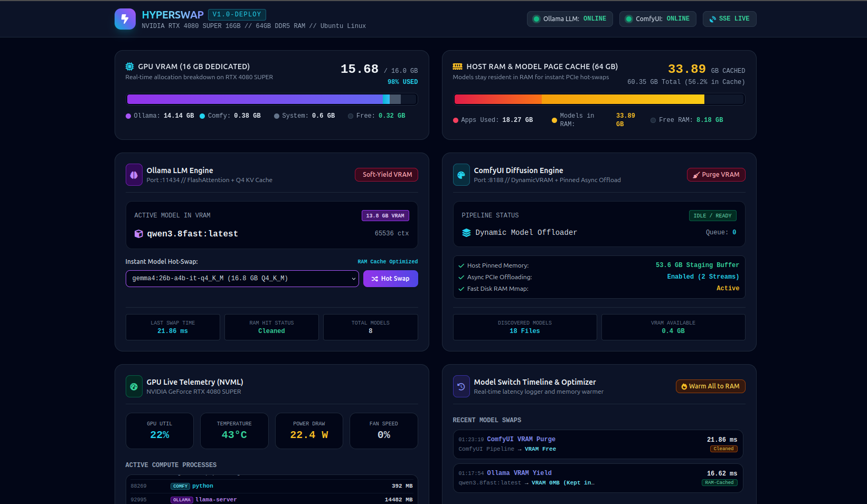Screen dimensions: 867x504
Task: Click the Discovered Models 18 Files card
Action: pos(525,327)
